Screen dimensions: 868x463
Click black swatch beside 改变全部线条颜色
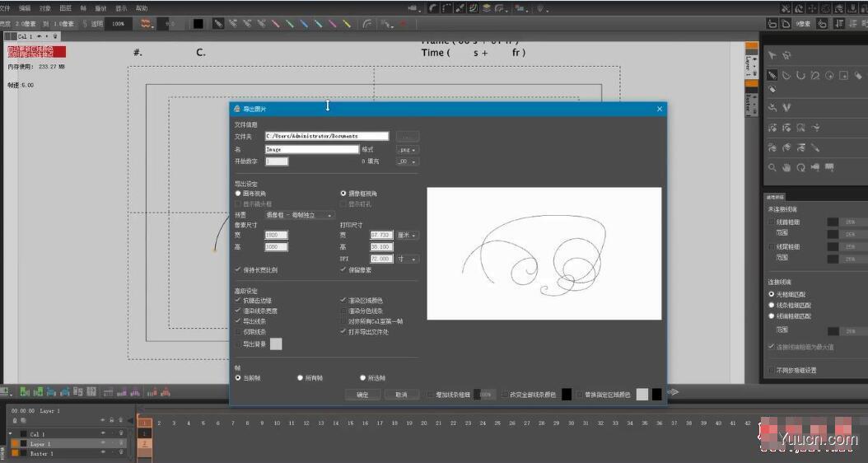(x=567, y=395)
